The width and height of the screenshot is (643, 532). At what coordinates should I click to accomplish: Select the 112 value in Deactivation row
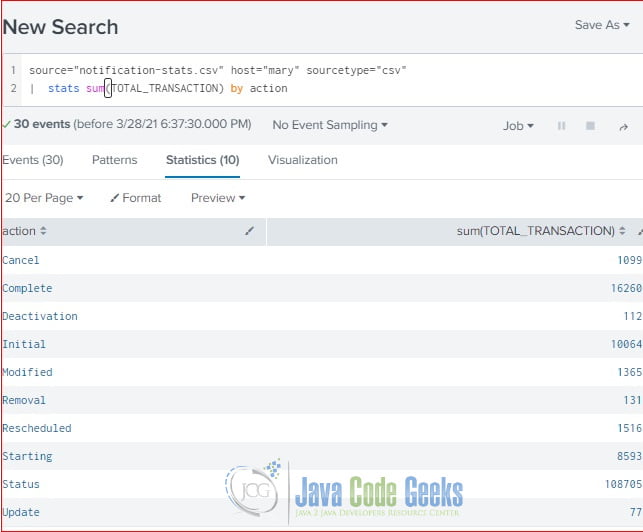pos(632,316)
